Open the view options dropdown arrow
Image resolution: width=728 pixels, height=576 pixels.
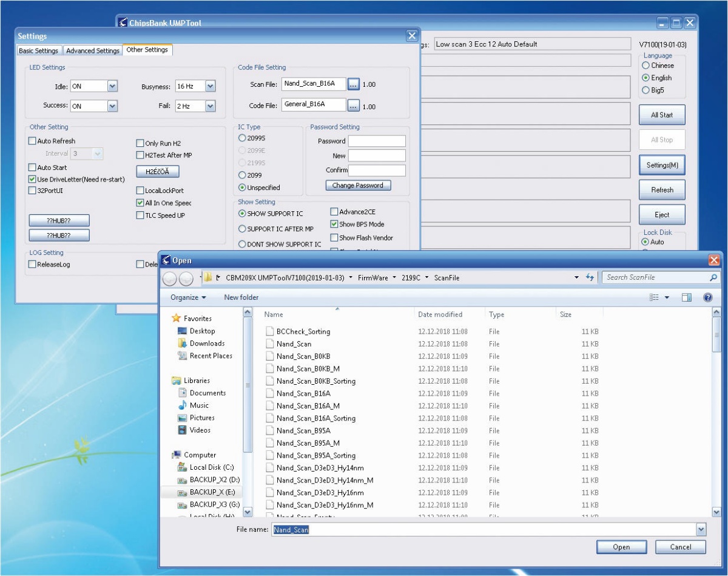click(x=667, y=297)
